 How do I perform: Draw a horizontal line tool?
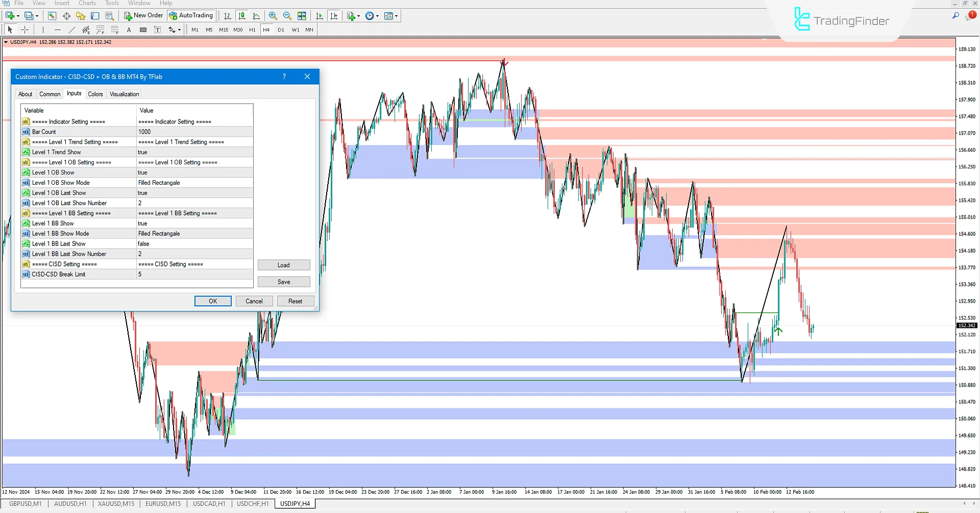click(58, 30)
